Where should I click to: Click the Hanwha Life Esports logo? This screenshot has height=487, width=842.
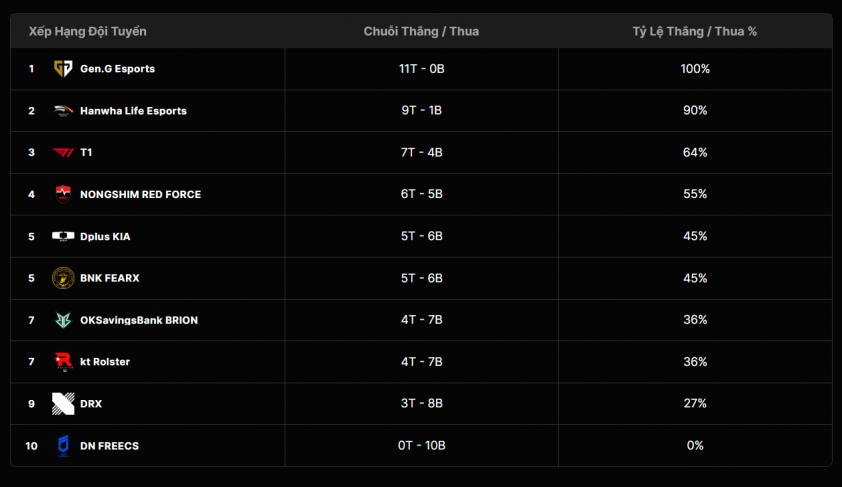63,111
